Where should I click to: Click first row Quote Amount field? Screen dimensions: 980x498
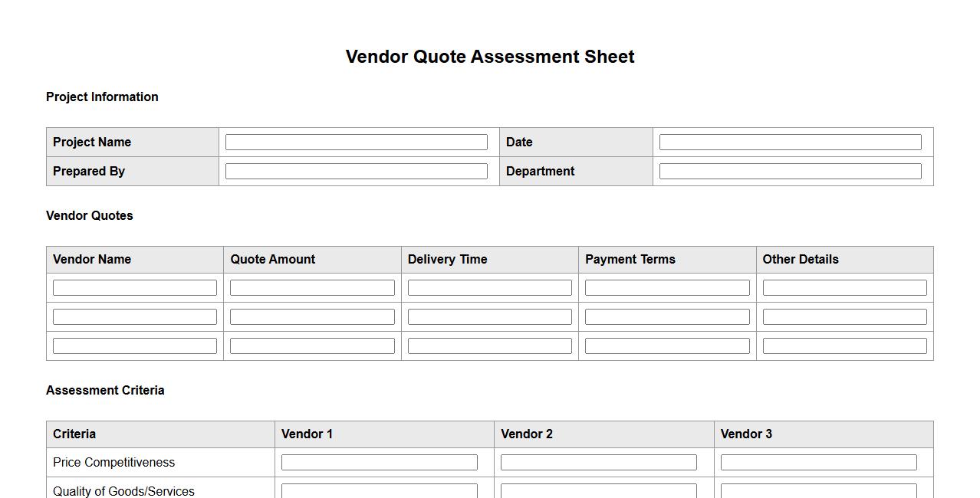click(312, 288)
